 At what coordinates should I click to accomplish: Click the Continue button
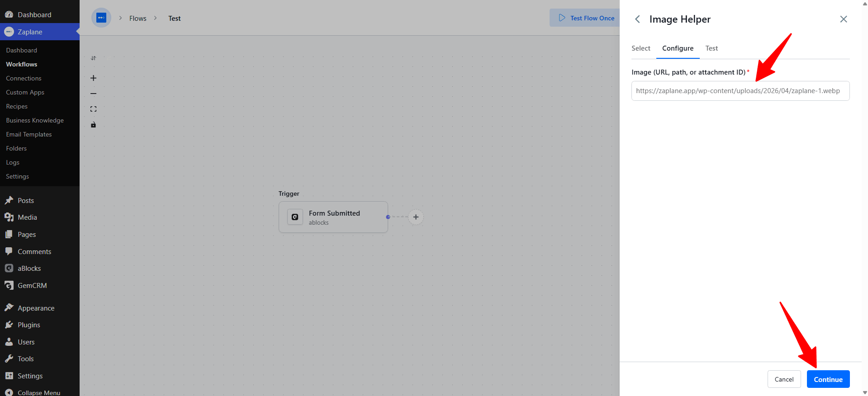pos(828,379)
